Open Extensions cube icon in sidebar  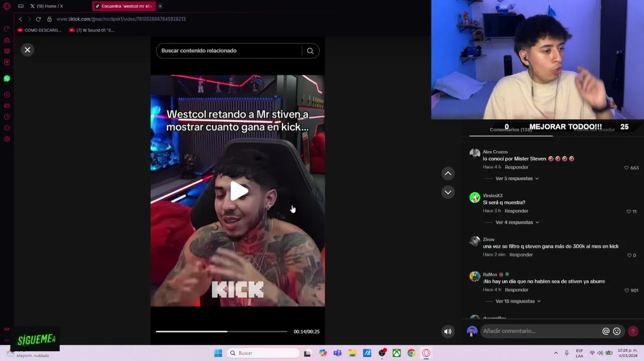point(7,128)
